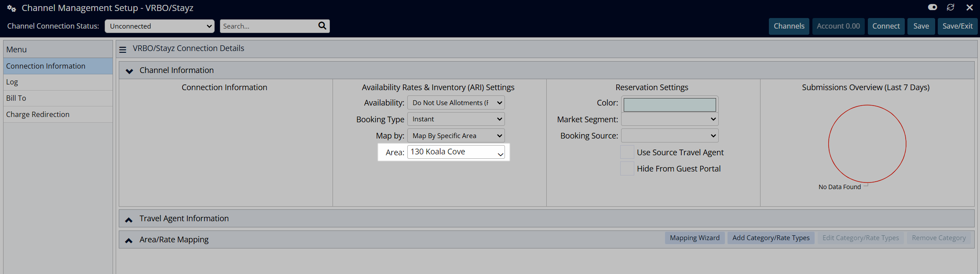The height and width of the screenshot is (274, 980).
Task: Click the VRBO/Stayz Connection Details heading
Action: point(188,48)
